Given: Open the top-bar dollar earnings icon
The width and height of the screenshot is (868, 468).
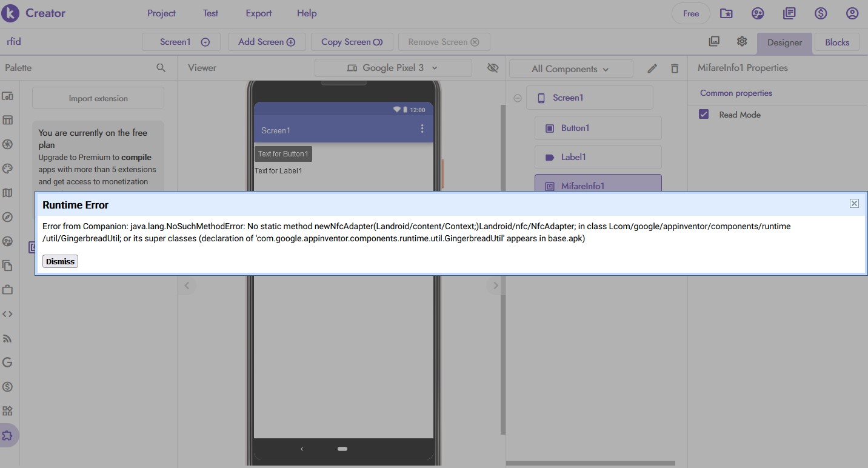Looking at the screenshot, I should pyautogui.click(x=821, y=13).
